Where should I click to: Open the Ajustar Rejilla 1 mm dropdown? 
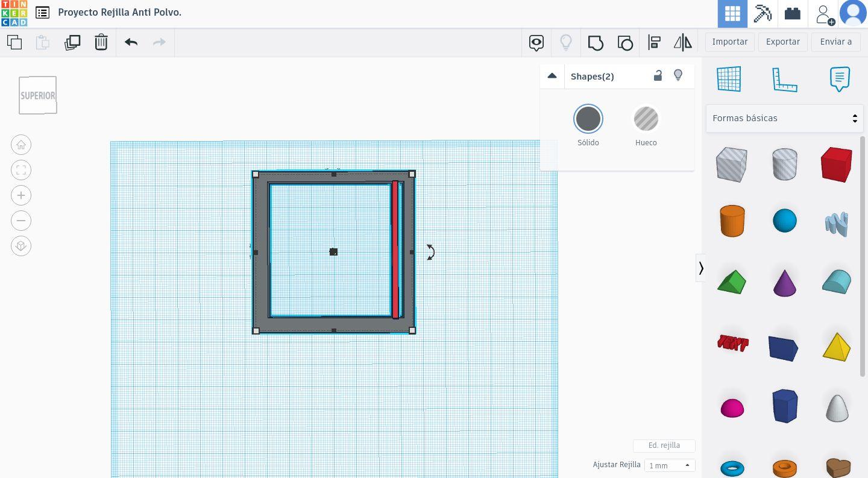(669, 465)
